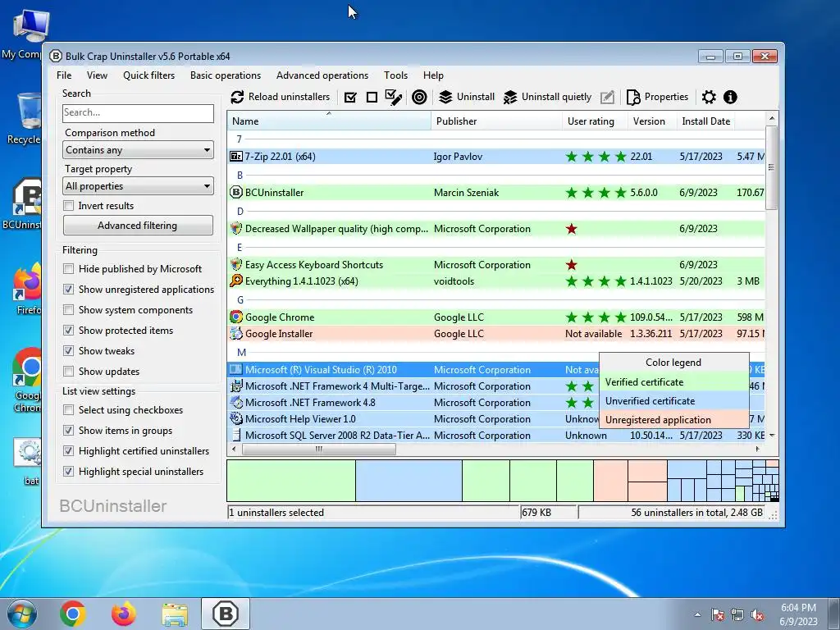Sort list by Name column header
This screenshot has height=630, width=840.
[329, 121]
